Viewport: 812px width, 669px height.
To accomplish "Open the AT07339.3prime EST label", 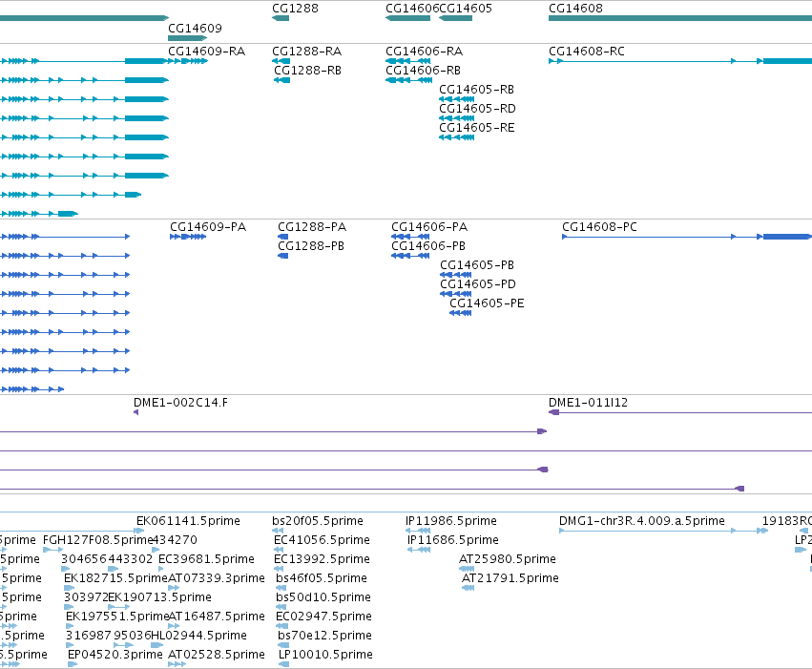I will click(217, 578).
